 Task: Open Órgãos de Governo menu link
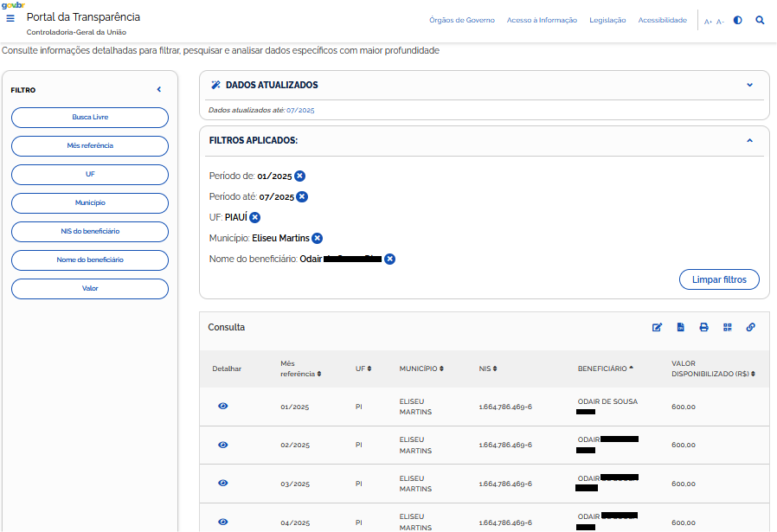pyautogui.click(x=462, y=20)
